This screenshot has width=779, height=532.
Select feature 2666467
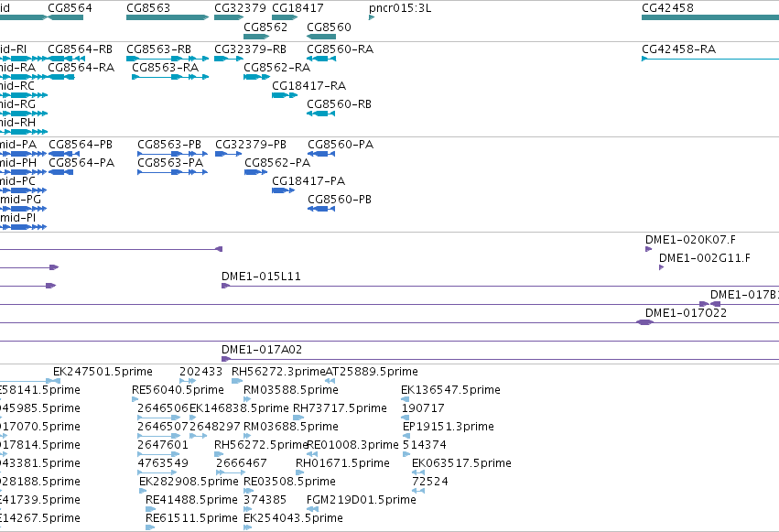(x=231, y=472)
